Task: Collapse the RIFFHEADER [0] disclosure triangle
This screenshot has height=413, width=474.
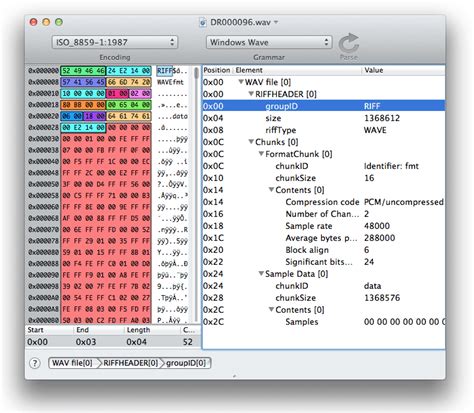Action: (251, 94)
